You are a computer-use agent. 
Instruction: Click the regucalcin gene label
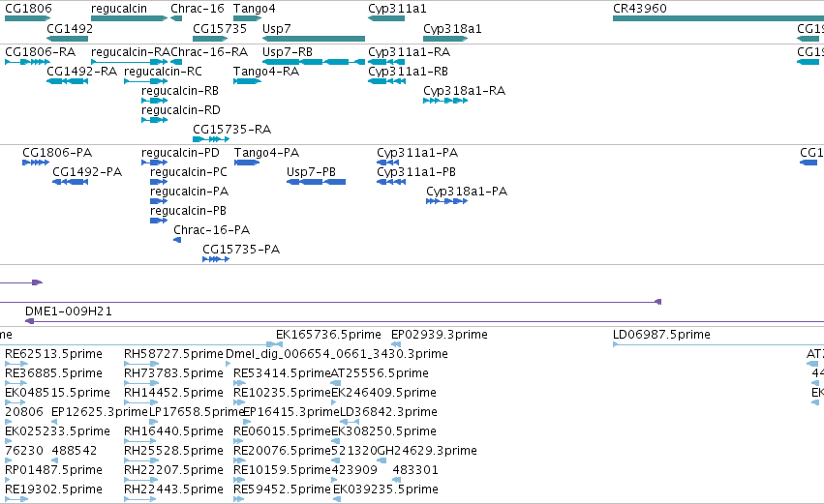point(119,9)
